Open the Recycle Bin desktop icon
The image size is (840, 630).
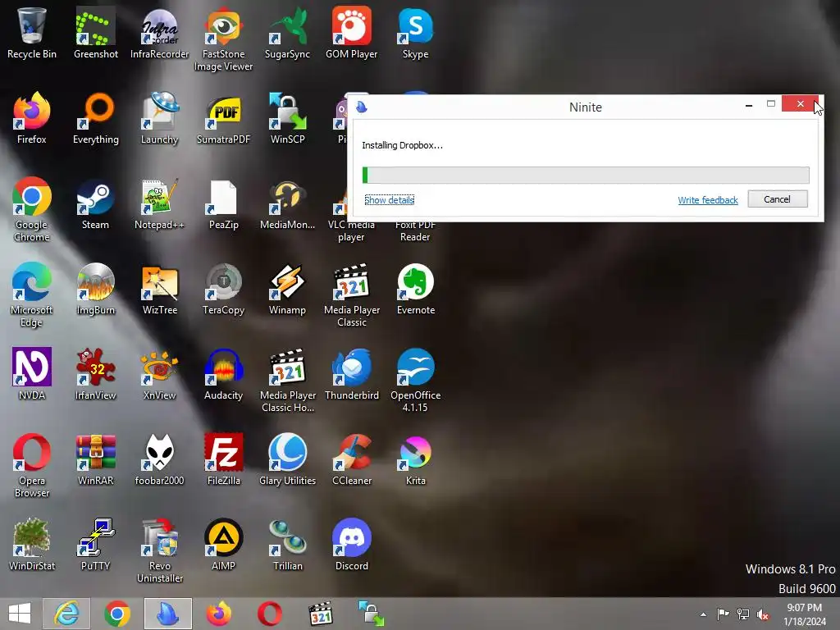[x=32, y=33]
